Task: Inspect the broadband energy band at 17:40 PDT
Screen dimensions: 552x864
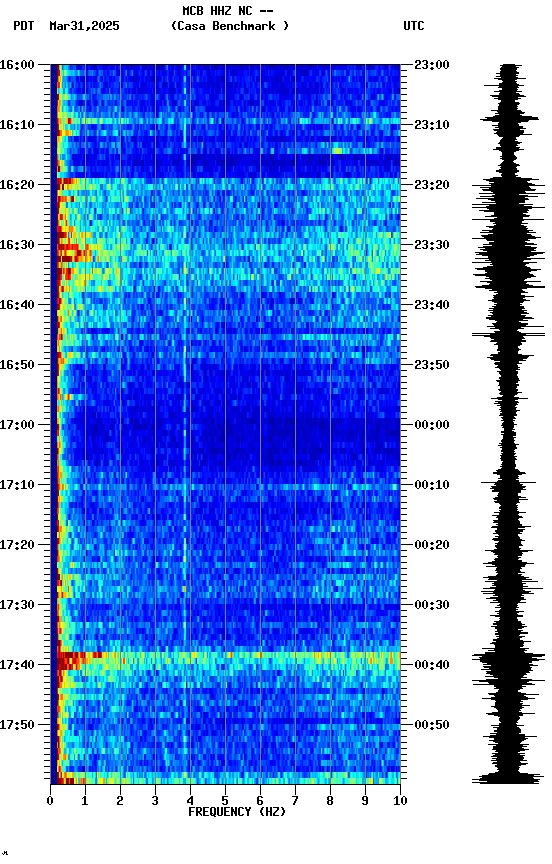Action: [229, 661]
